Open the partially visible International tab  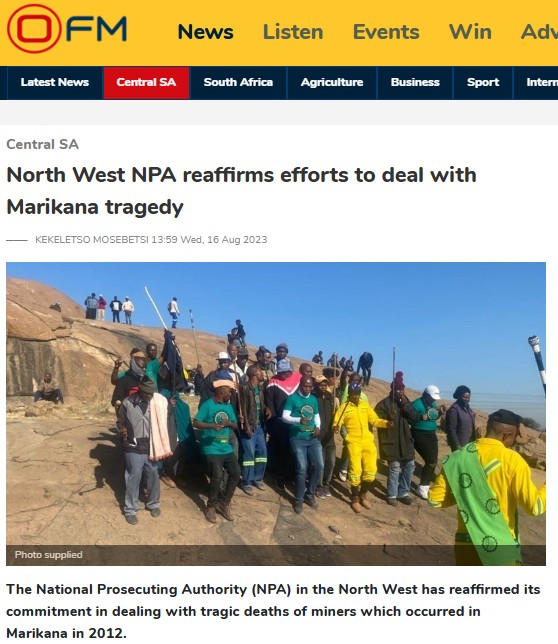[536, 83]
